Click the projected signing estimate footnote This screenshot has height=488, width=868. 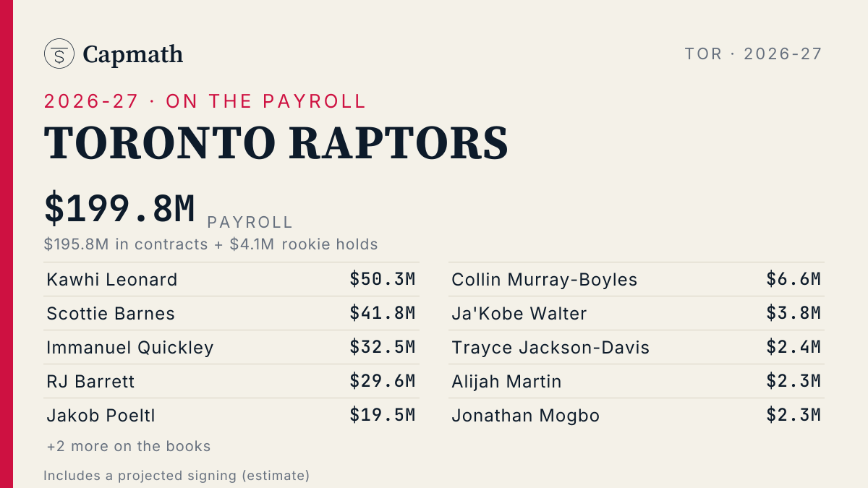(176, 476)
